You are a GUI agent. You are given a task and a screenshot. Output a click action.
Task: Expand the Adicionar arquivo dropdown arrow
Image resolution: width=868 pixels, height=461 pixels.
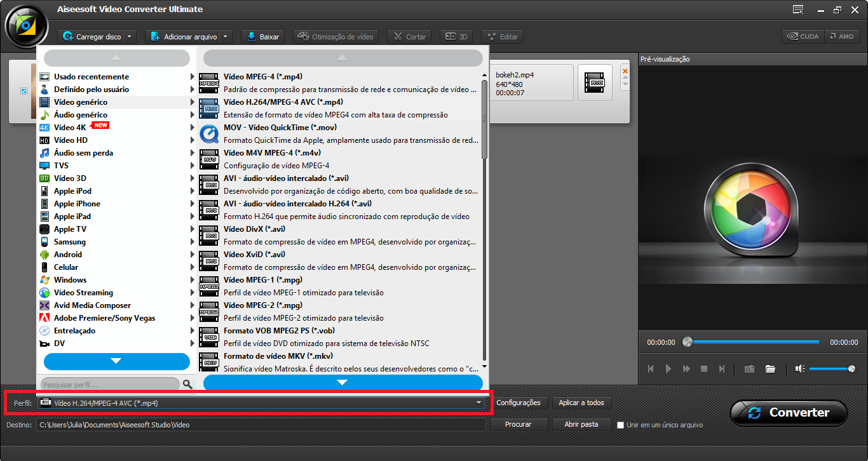pos(226,36)
